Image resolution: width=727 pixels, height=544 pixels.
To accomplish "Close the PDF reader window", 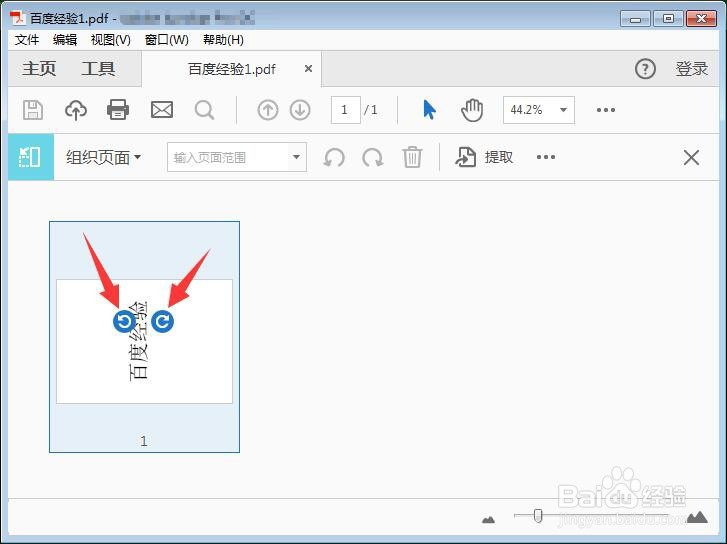I will pos(701,19).
